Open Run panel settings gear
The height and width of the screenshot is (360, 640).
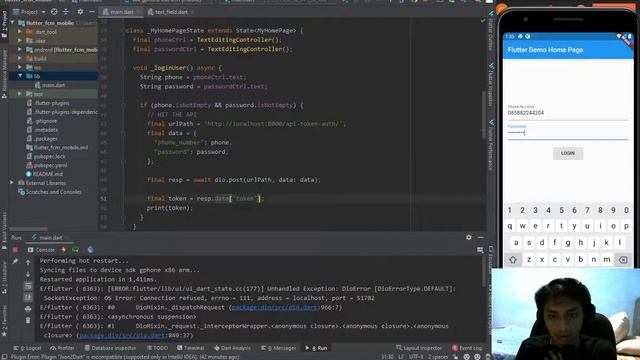point(469,237)
